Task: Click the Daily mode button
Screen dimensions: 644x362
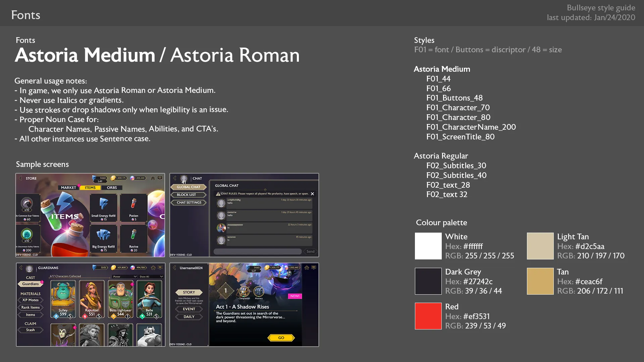Action: (189, 317)
